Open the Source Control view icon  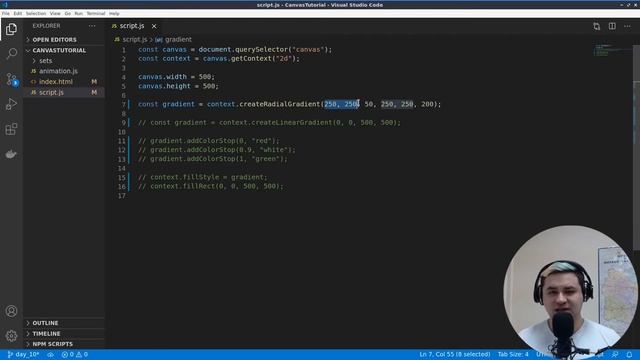pos(11,79)
